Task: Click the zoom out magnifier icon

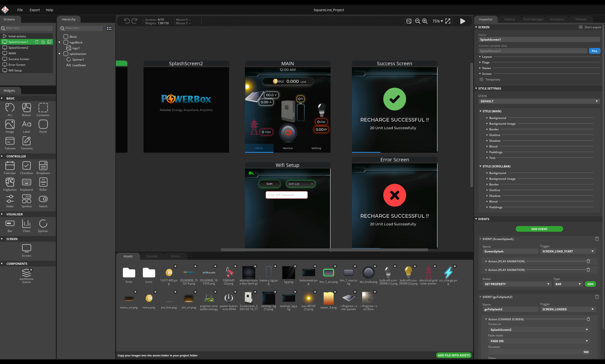Action: [x=418, y=21]
